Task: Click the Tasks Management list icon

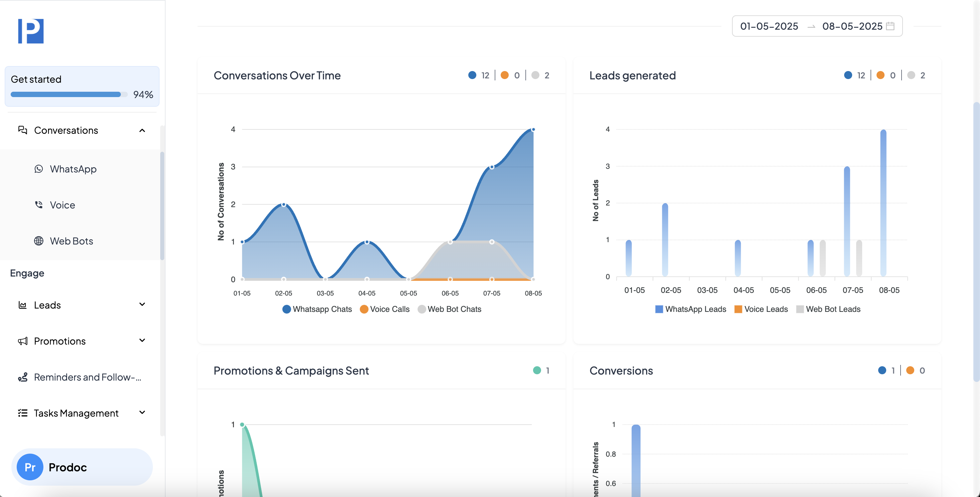Action: coord(22,413)
